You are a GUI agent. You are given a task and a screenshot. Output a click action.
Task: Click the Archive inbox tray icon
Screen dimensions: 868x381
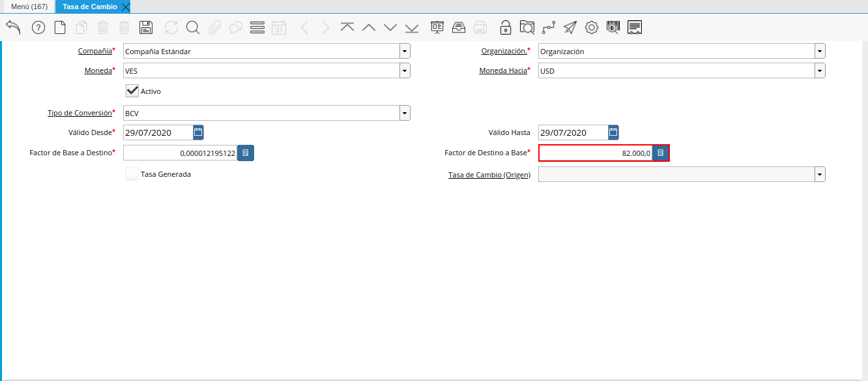[459, 27]
